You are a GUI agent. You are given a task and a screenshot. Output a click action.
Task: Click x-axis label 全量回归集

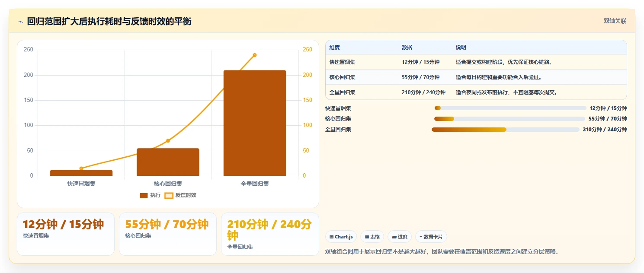(x=255, y=184)
